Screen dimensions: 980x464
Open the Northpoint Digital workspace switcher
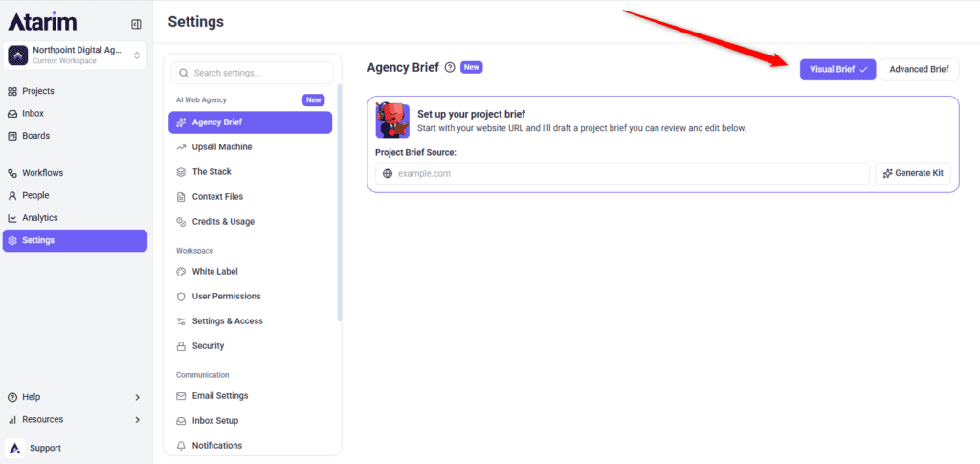coord(75,55)
